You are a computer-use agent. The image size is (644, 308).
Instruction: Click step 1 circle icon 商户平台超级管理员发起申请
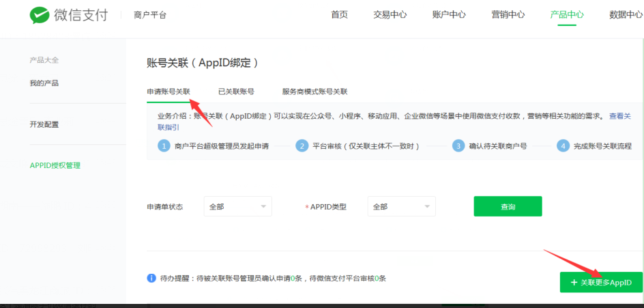coord(164,145)
